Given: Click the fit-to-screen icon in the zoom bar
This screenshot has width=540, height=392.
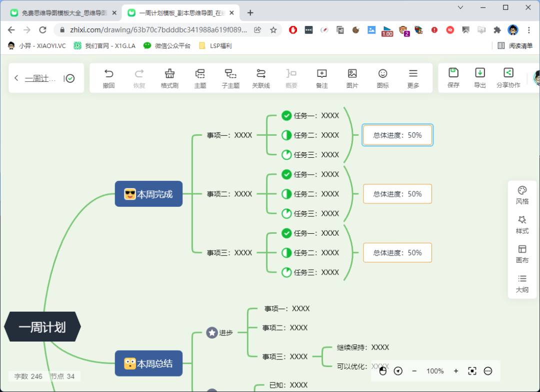Looking at the screenshot, I should click(x=472, y=371).
